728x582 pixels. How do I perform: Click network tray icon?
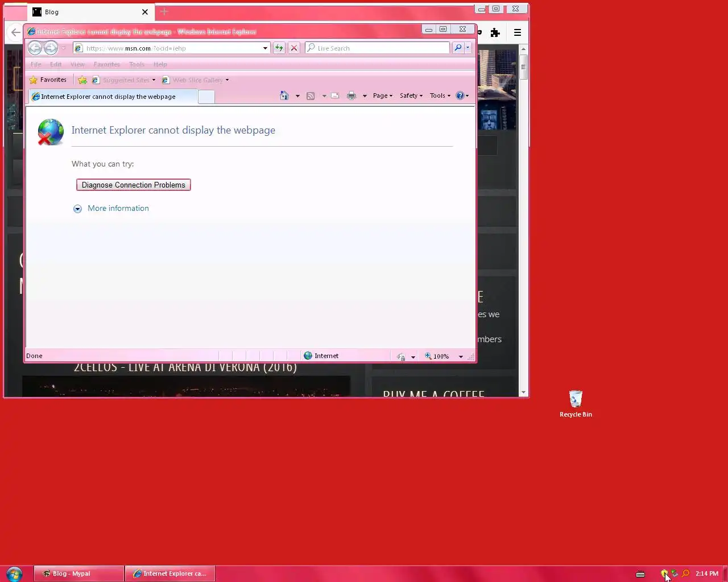tap(675, 573)
